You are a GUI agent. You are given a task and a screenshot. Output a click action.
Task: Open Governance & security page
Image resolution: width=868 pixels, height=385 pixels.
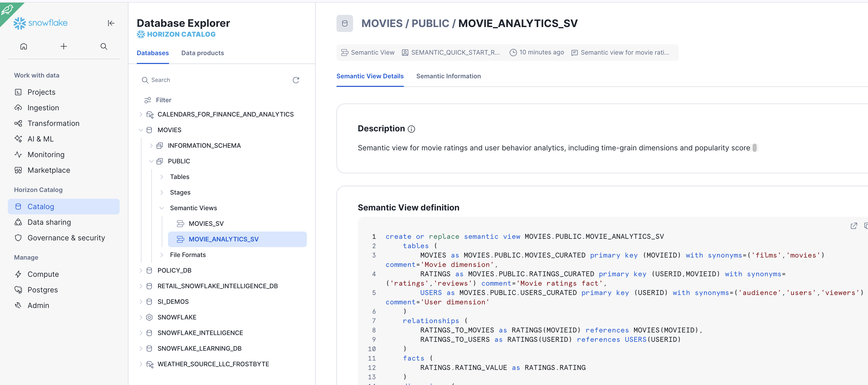pos(66,238)
